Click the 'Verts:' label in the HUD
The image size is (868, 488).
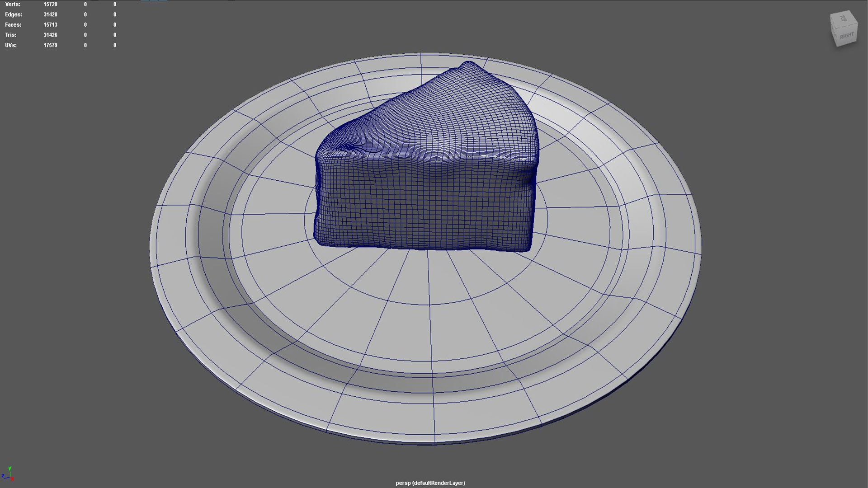[13, 4]
